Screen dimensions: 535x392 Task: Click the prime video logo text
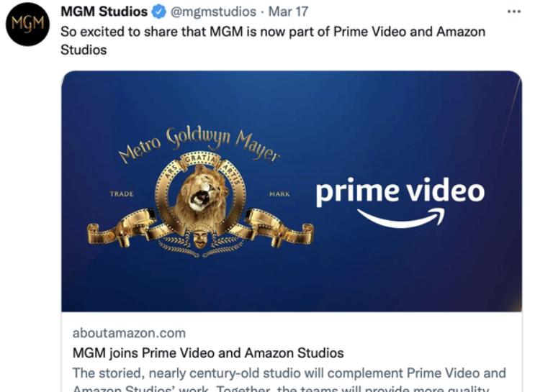[x=400, y=191]
